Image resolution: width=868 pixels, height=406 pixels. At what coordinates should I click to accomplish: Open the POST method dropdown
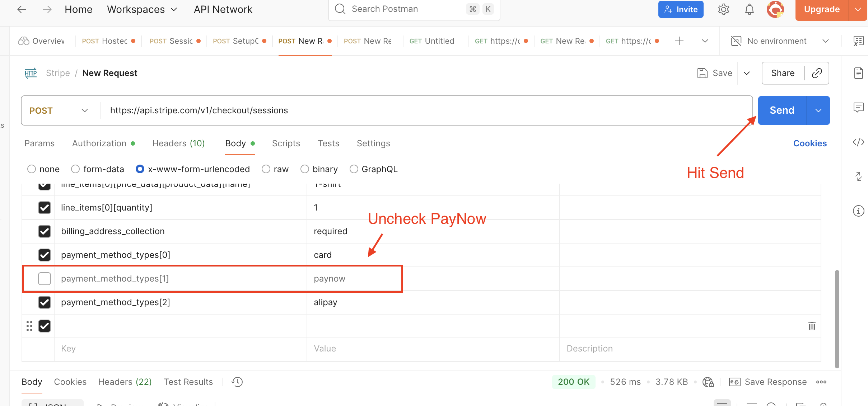pos(59,110)
